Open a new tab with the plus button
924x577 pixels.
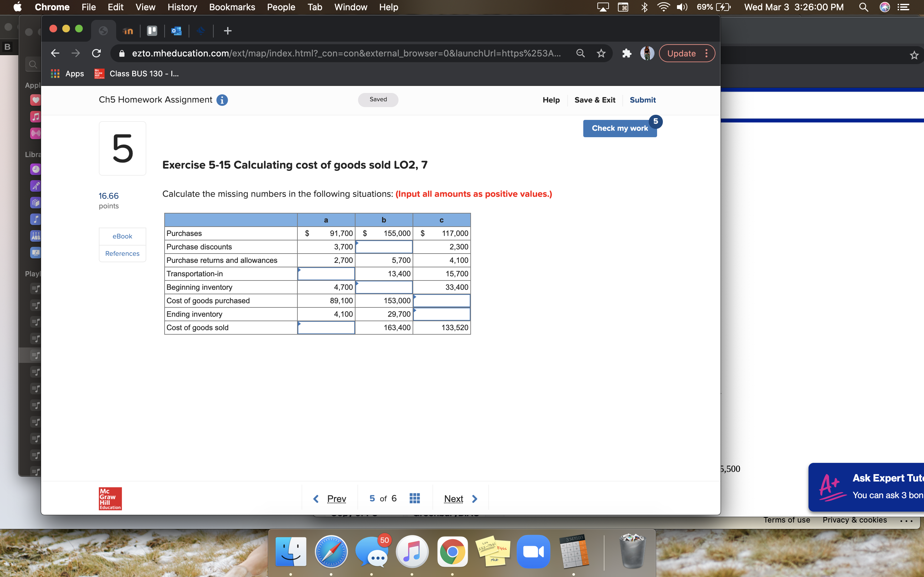[227, 30]
